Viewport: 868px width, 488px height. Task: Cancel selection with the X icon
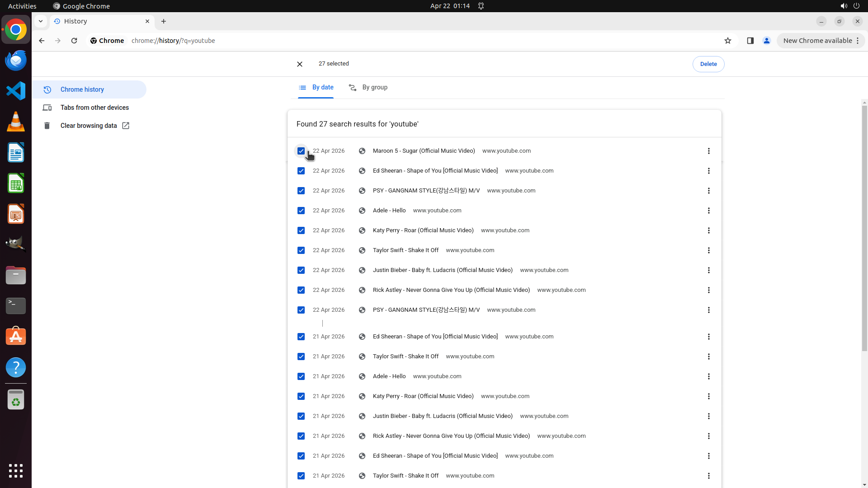point(300,64)
